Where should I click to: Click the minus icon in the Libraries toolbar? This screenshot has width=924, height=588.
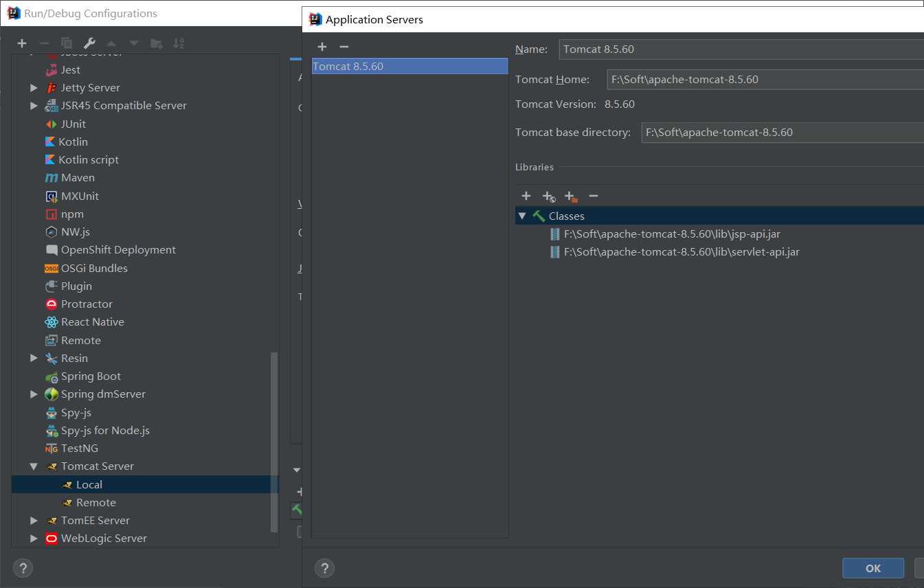(594, 196)
